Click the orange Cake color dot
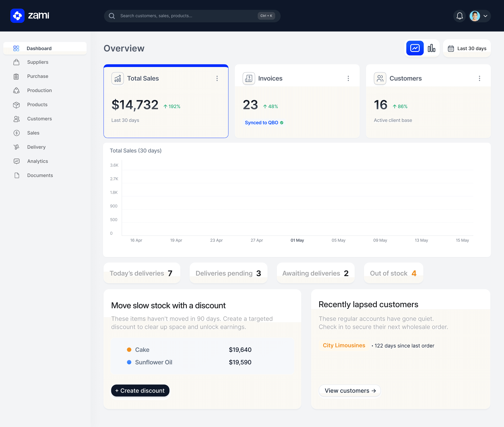This screenshot has width=504, height=427. pos(129,350)
